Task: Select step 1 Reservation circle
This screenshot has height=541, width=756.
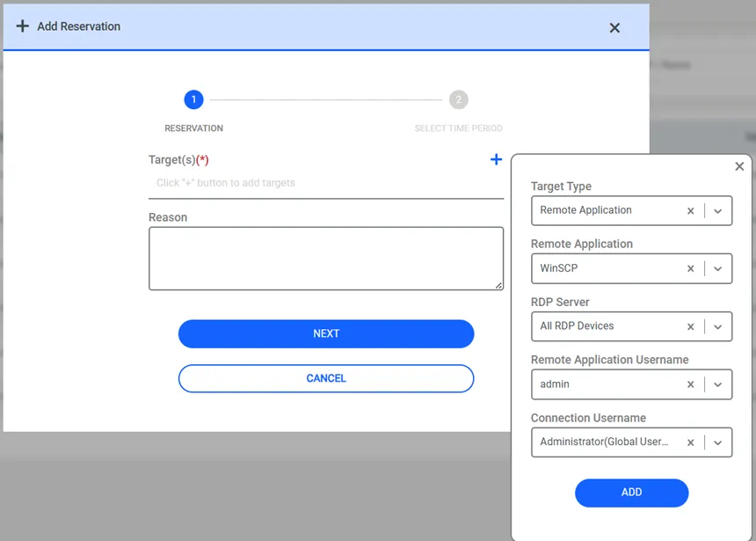Action: click(193, 100)
